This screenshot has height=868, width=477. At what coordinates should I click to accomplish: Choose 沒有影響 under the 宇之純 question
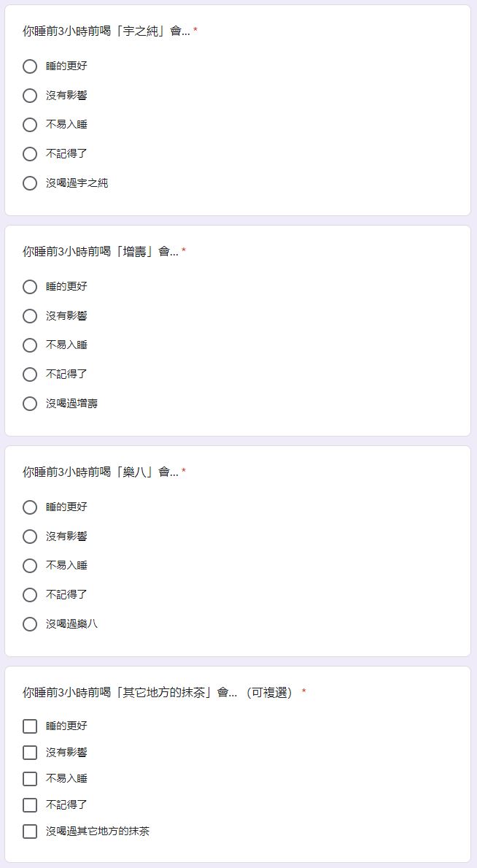tap(30, 96)
